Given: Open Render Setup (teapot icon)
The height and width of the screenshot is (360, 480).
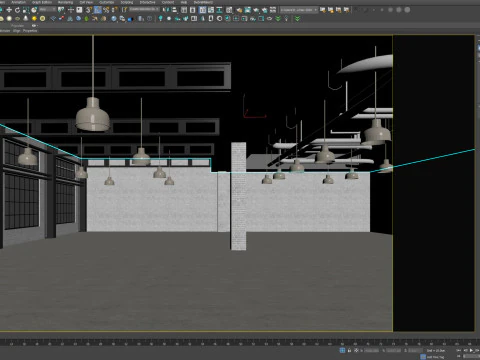Looking at the screenshot, I should (239, 10).
